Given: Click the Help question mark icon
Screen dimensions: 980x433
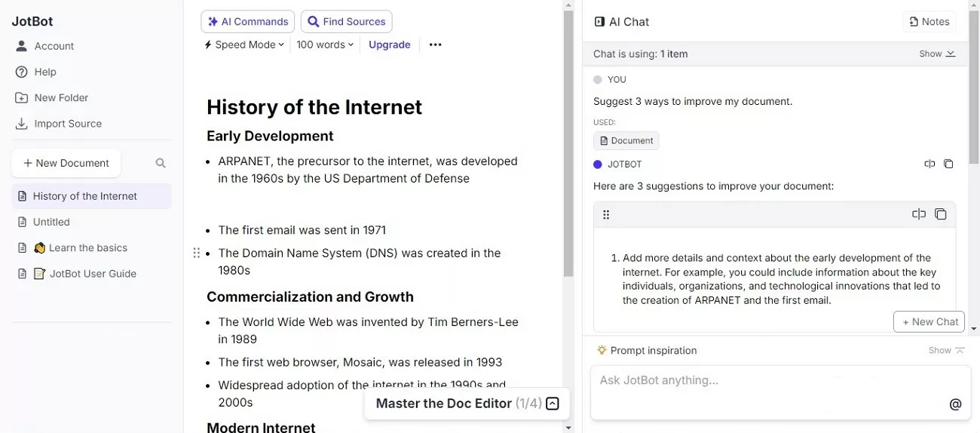Looking at the screenshot, I should coord(21,72).
